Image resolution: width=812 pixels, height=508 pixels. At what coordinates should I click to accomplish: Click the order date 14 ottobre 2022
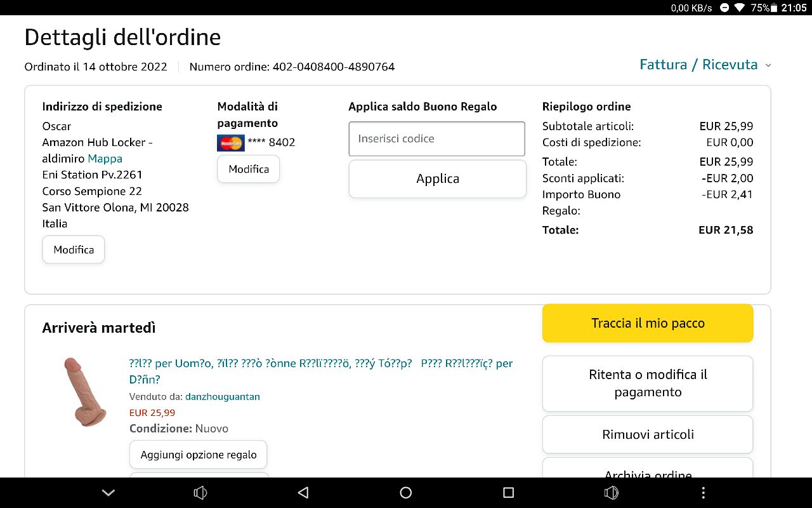(x=125, y=67)
